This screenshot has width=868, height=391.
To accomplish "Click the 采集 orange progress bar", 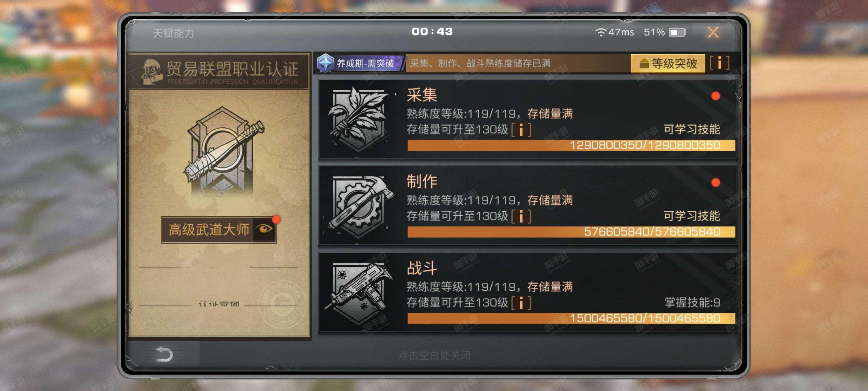I will [571, 146].
